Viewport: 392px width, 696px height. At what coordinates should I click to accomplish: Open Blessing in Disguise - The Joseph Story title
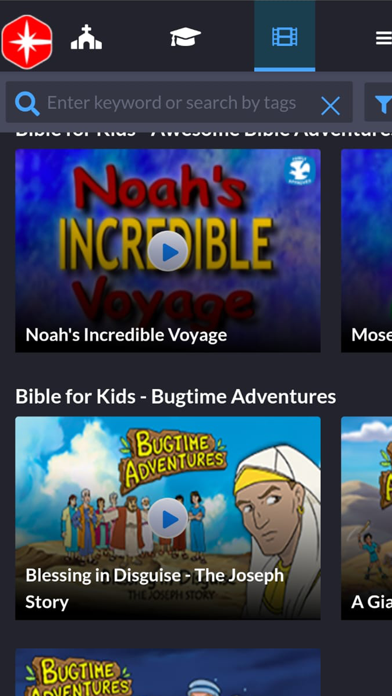pos(154,589)
